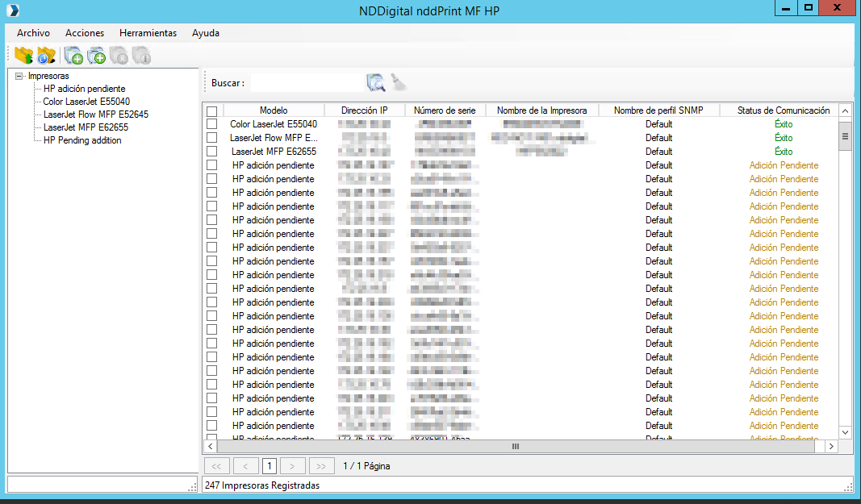Click the grayed-out printer info toolbar icon

142,56
